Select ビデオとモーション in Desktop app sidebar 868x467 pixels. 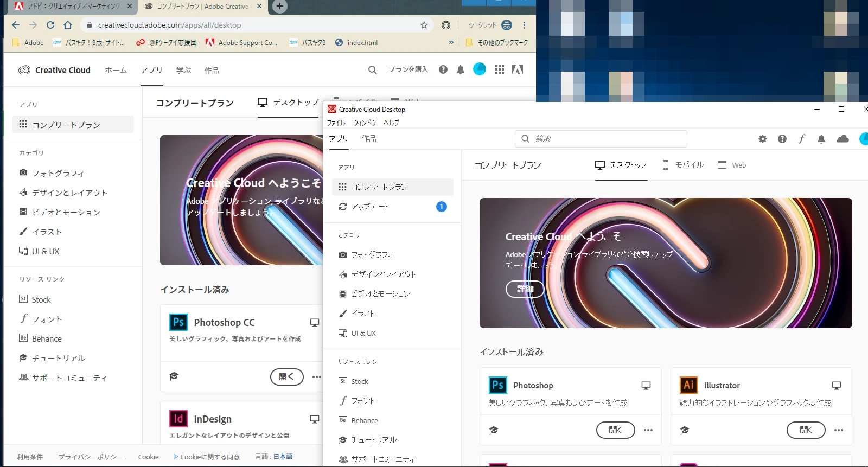[x=393, y=293]
